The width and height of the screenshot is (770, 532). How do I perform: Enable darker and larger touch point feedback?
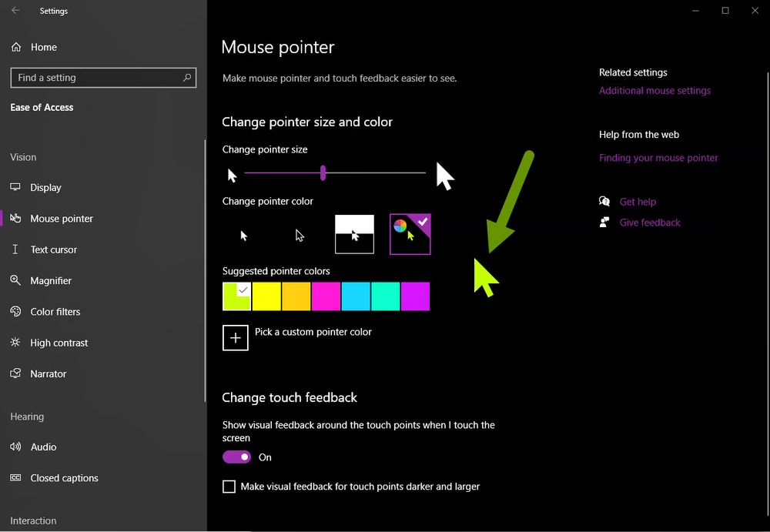(229, 487)
